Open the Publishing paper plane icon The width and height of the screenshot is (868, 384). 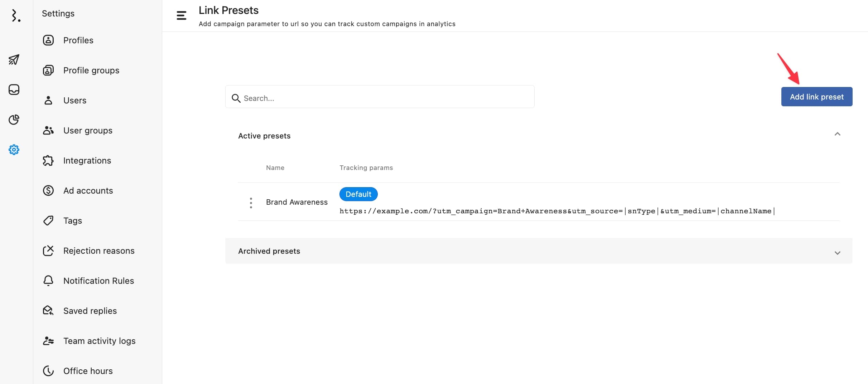[x=14, y=59]
